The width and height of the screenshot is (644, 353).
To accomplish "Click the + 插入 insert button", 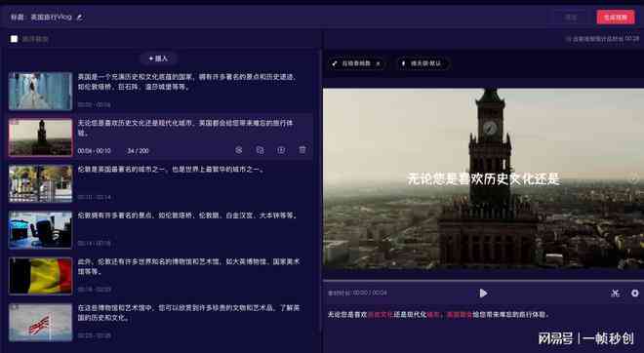I will coord(158,59).
